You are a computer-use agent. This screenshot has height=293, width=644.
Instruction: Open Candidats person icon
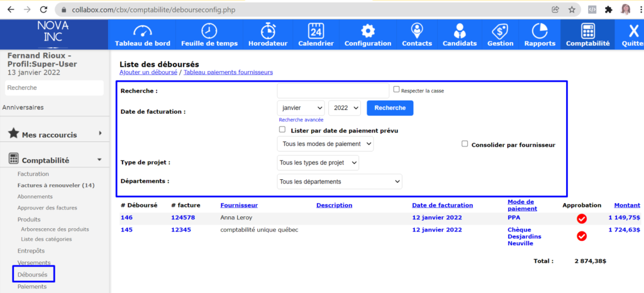point(460,31)
